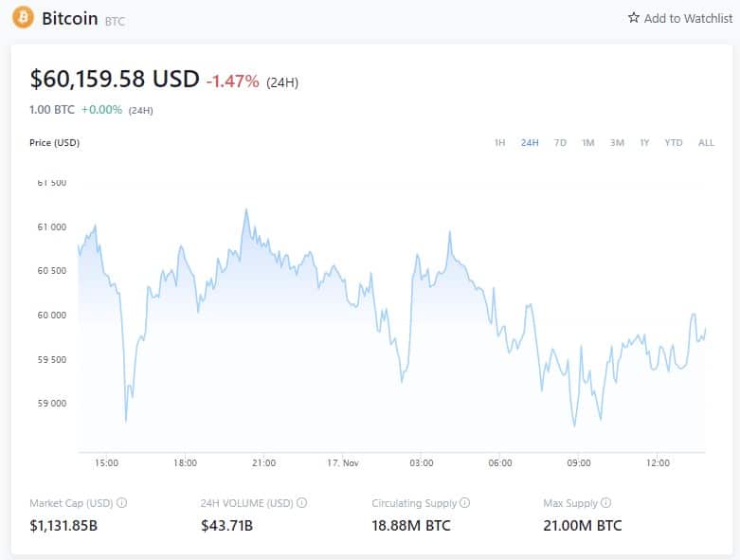Click the 18.88M BTC circulating supply value
This screenshot has height=560, width=740.
[410, 526]
